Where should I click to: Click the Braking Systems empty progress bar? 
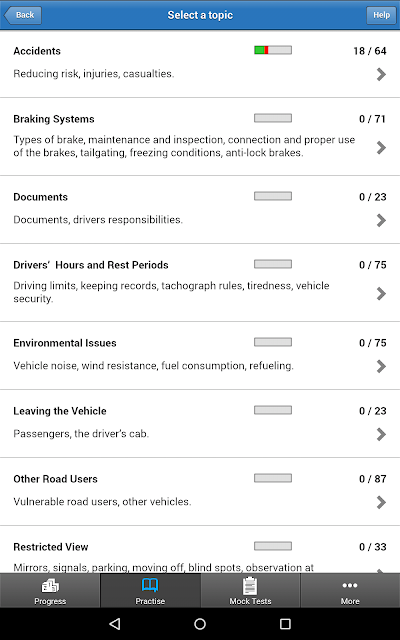(x=273, y=118)
